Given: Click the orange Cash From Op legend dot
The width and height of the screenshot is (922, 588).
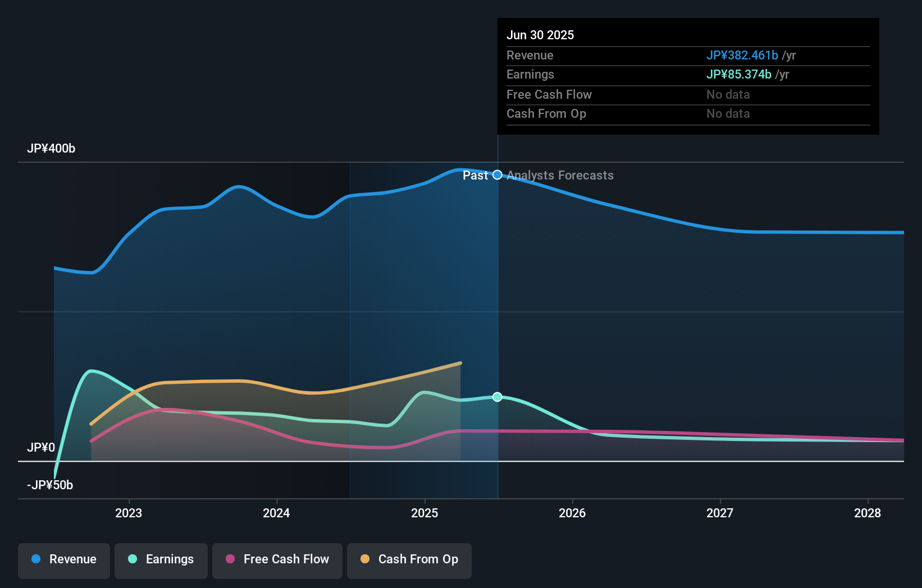Looking at the screenshot, I should pyautogui.click(x=365, y=559).
